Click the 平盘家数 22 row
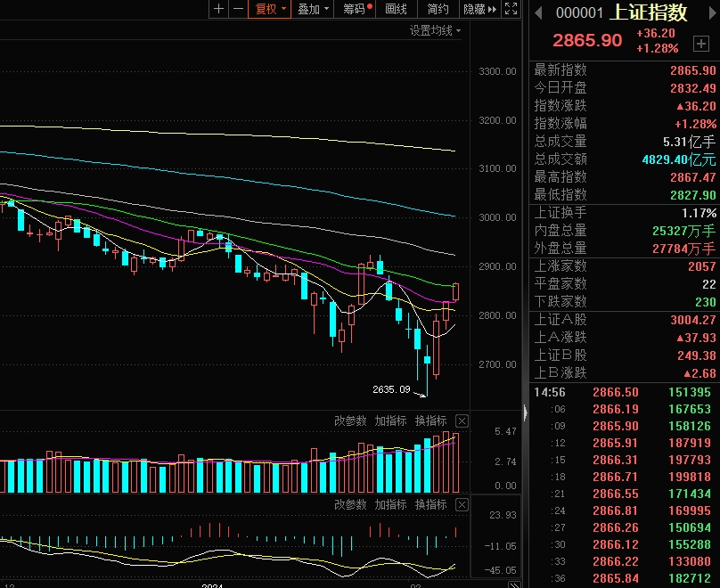720x588 pixels. pos(625,284)
